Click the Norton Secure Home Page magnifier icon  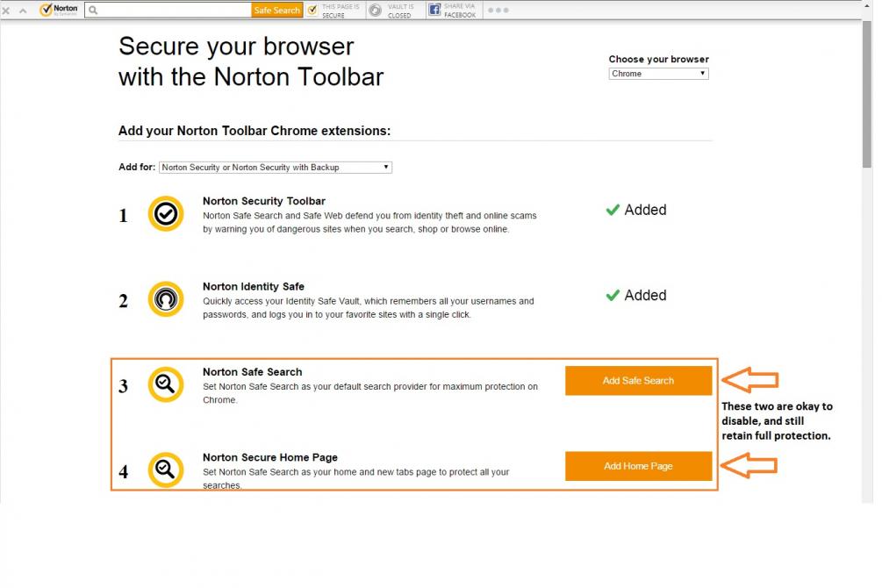coord(165,469)
